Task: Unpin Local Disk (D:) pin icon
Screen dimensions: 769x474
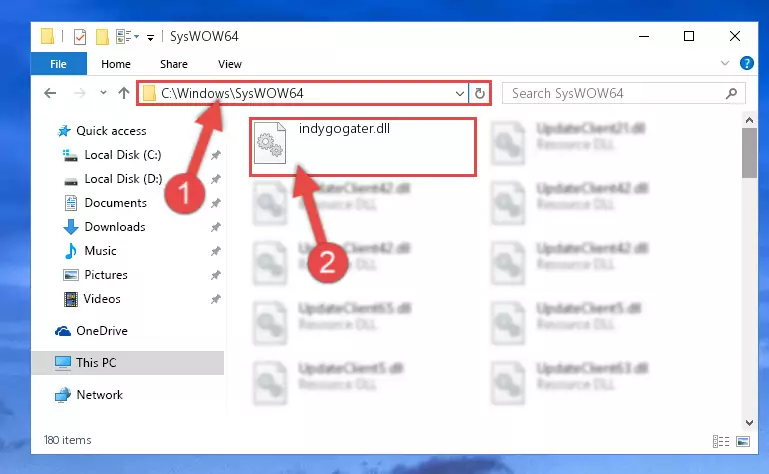Action: tap(215, 179)
